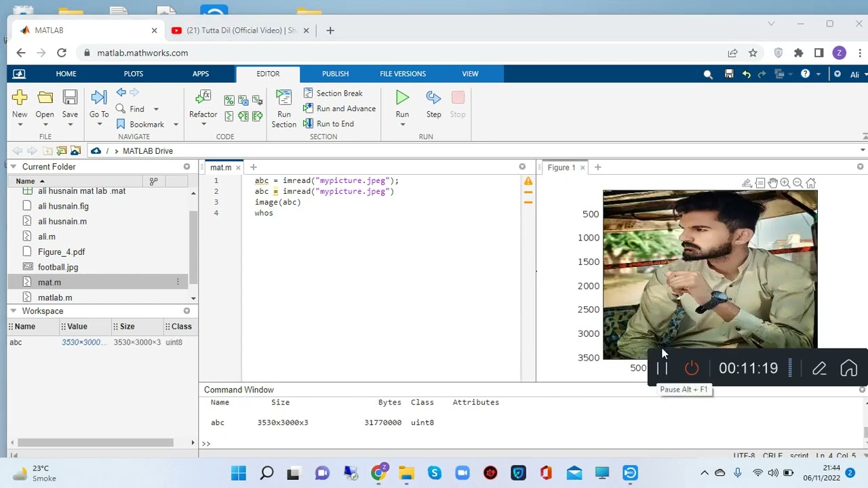
Task: Switch to the HOME ribbon tab
Action: (66, 74)
